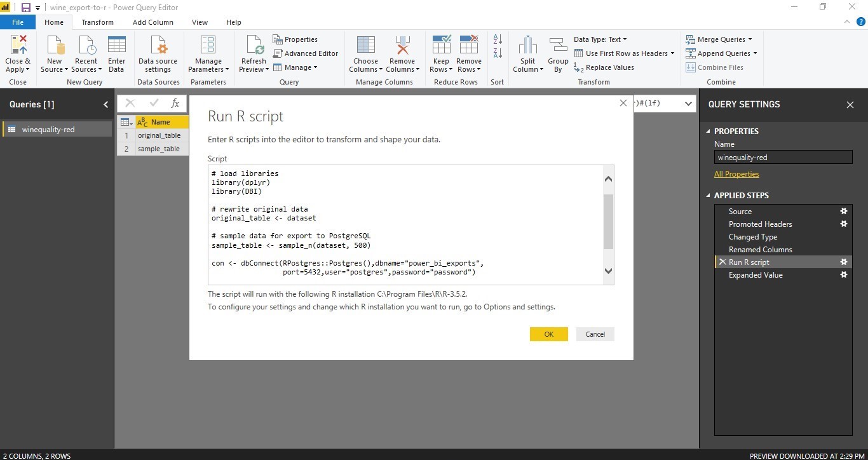This screenshot has height=460, width=868.
Task: Click the Refresh Preview icon
Action: coord(254,46)
